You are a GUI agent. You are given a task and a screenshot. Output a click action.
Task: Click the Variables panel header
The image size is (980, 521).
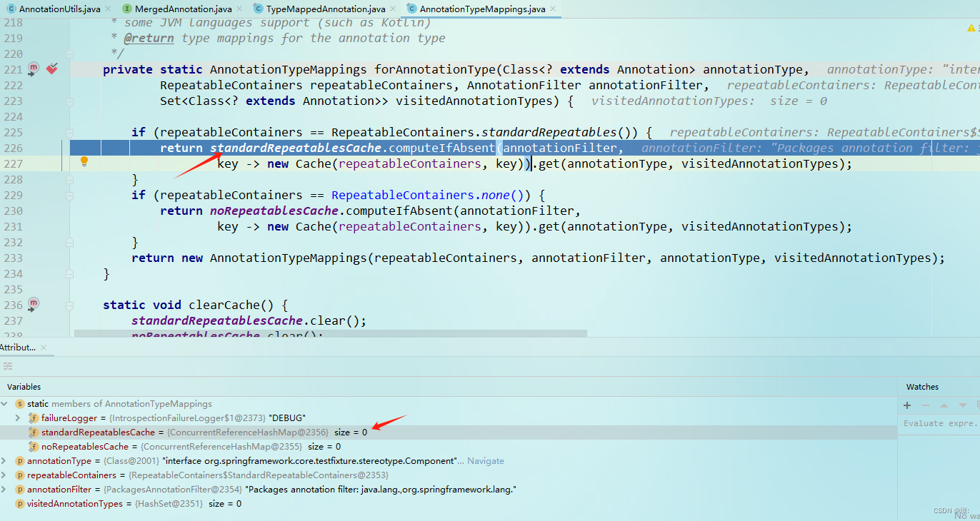24,387
